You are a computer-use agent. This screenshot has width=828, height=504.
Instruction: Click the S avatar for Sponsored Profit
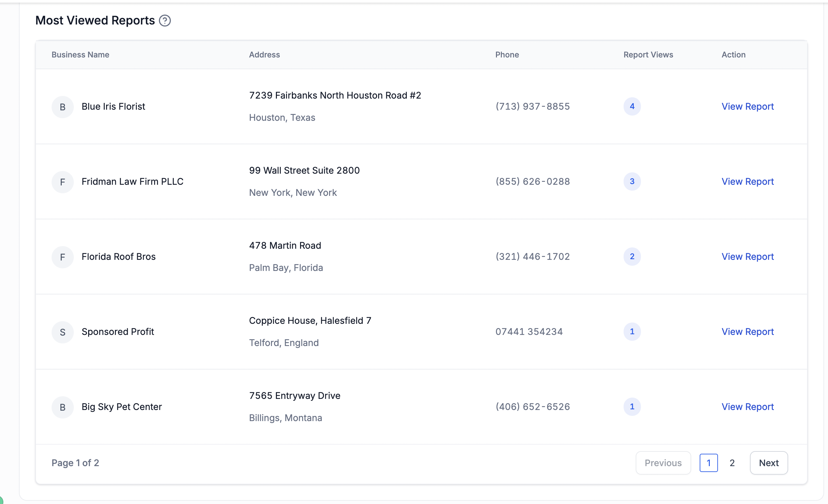(x=62, y=332)
